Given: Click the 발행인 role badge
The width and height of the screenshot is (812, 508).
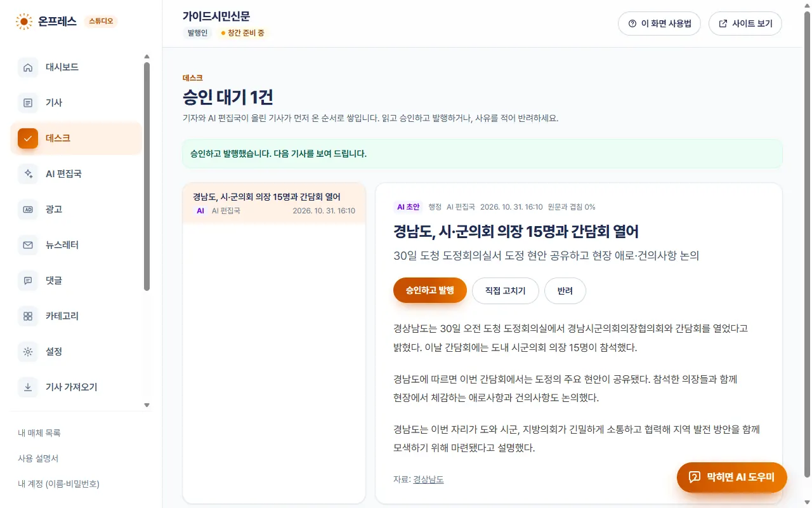Looking at the screenshot, I should pyautogui.click(x=197, y=32).
